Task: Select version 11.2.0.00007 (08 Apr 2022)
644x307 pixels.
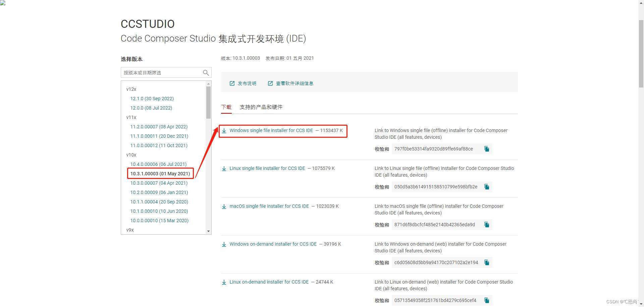Action: coord(159,127)
